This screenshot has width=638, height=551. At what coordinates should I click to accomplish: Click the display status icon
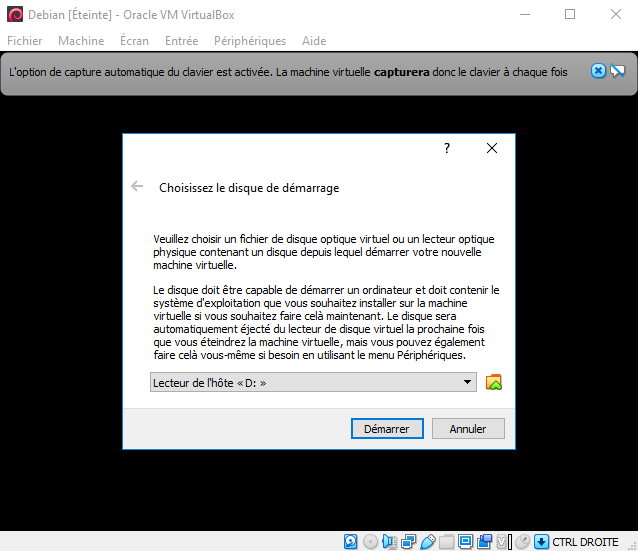click(465, 542)
